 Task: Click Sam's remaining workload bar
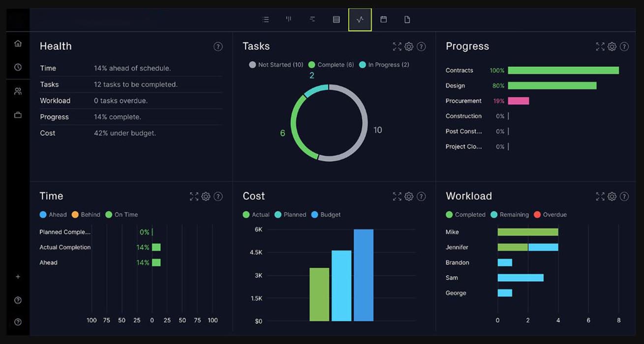521,278
